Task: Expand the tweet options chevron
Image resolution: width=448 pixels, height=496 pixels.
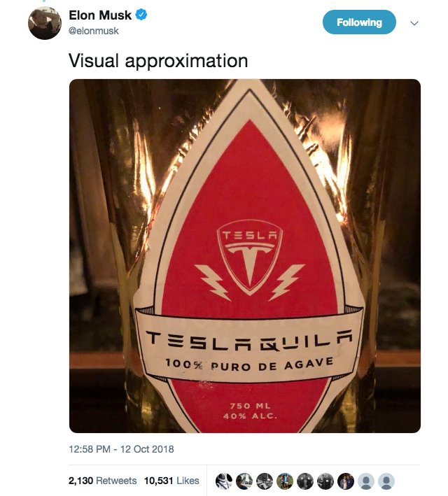Action: click(x=414, y=23)
